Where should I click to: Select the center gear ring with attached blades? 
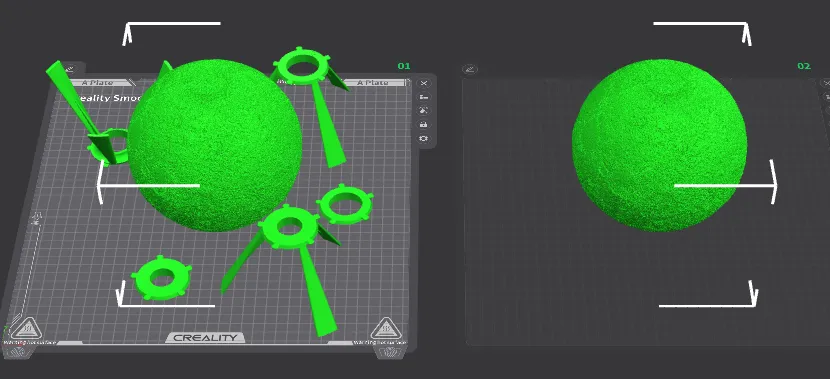pos(289,227)
